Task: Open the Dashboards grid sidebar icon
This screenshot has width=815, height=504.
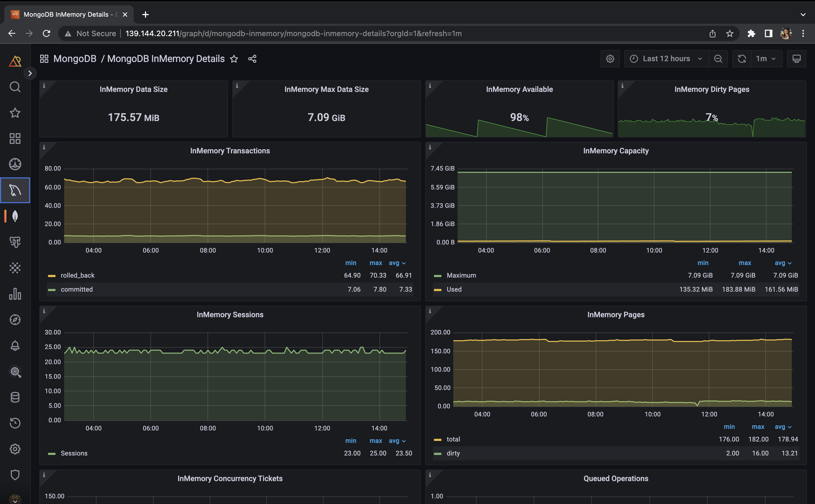Action: point(15,138)
